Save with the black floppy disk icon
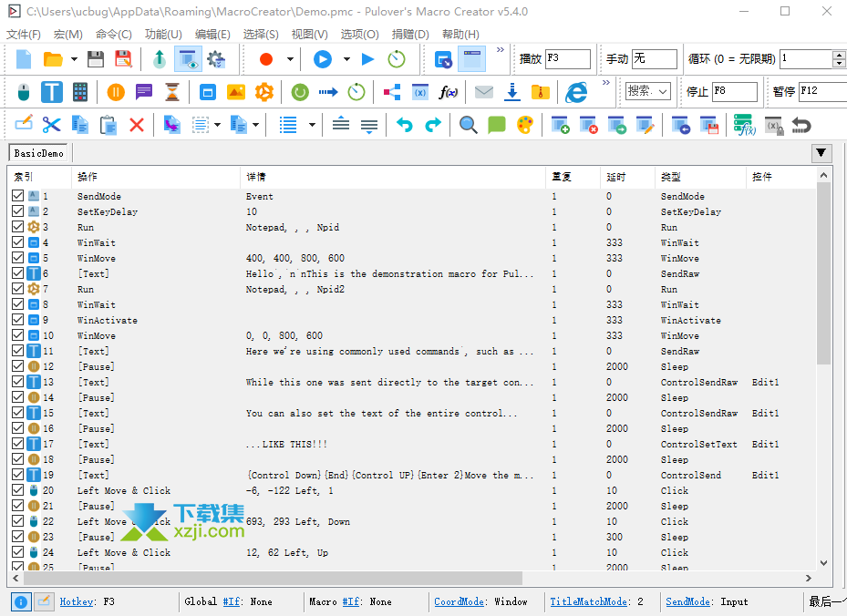Screen dimensions: 847x616 (96, 59)
